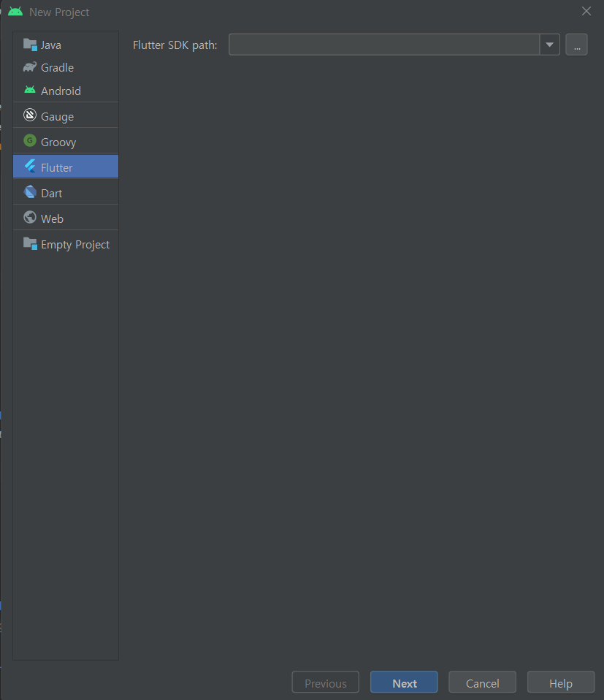Click the green Groovy G icon
Viewport: 604px width, 700px height.
[x=30, y=141]
